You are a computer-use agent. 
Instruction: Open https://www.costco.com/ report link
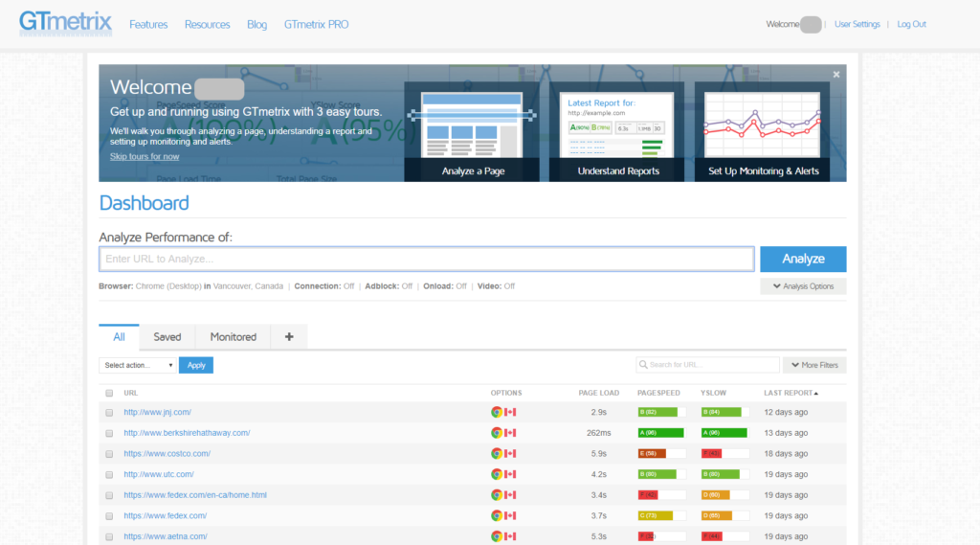[167, 454]
